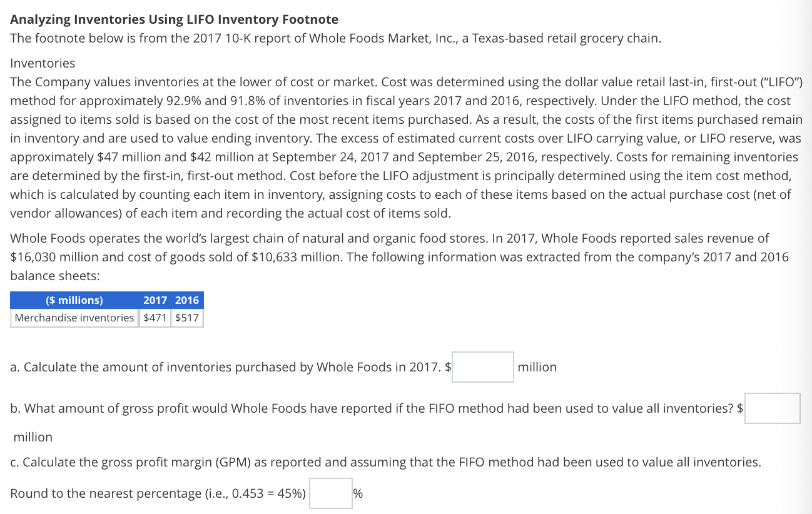Image resolution: width=812 pixels, height=514 pixels.
Task: Click the Analyzing Inventories heading text
Action: [x=174, y=19]
